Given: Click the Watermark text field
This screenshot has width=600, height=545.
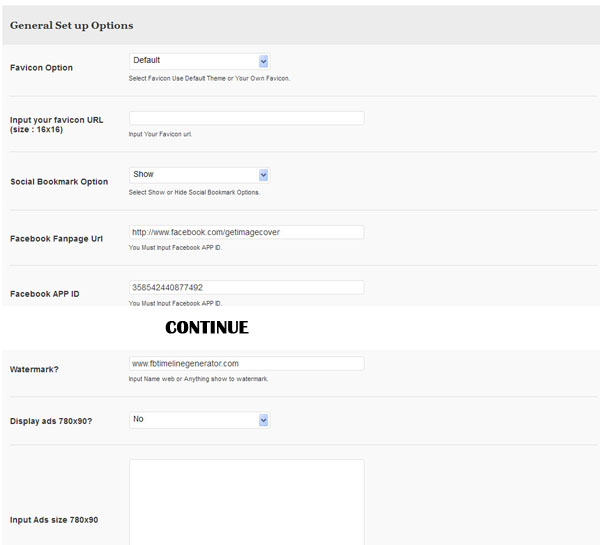Looking at the screenshot, I should 246,363.
